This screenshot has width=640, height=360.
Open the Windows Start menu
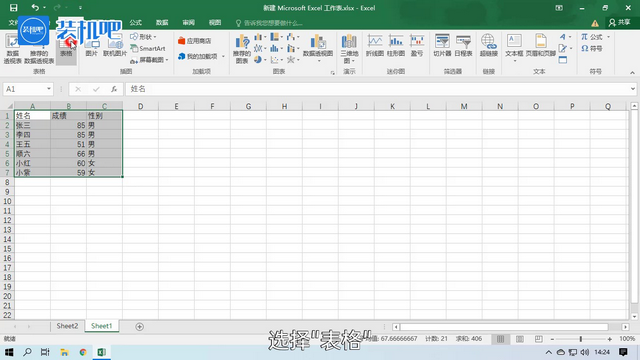click(9, 352)
